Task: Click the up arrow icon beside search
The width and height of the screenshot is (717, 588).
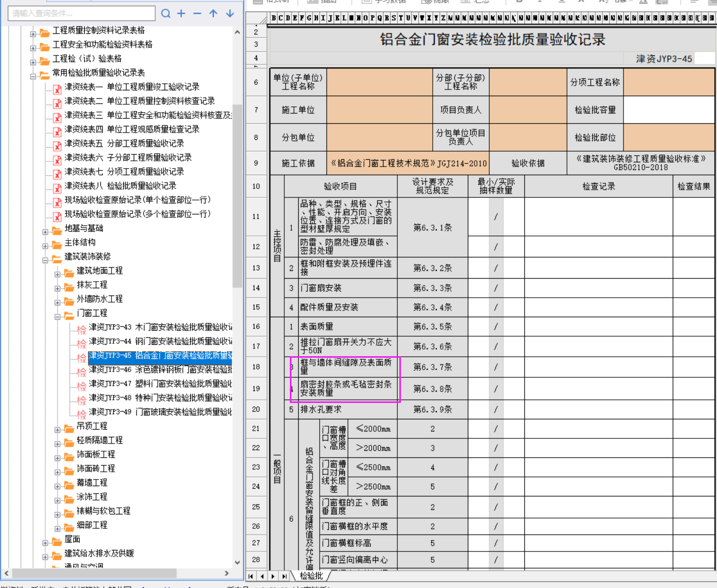Action: pos(213,13)
